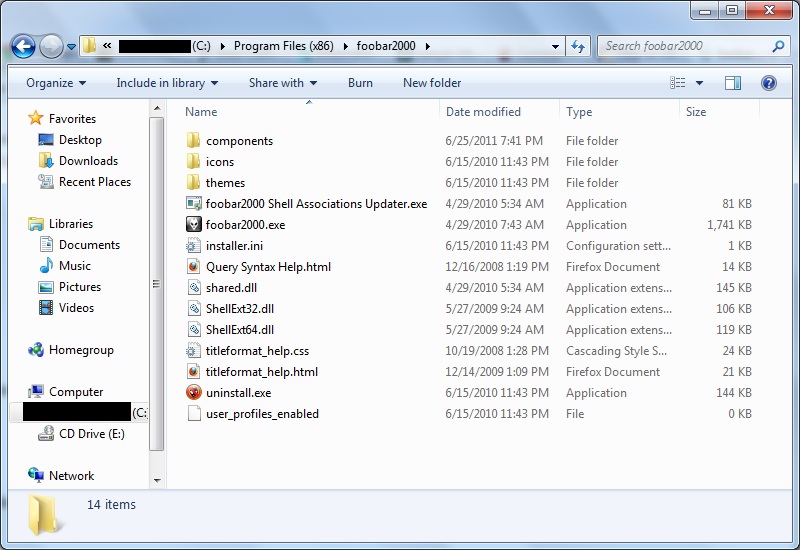This screenshot has width=800, height=550.
Task: Click the navigation pane scrollbar thumb
Action: click(x=157, y=284)
